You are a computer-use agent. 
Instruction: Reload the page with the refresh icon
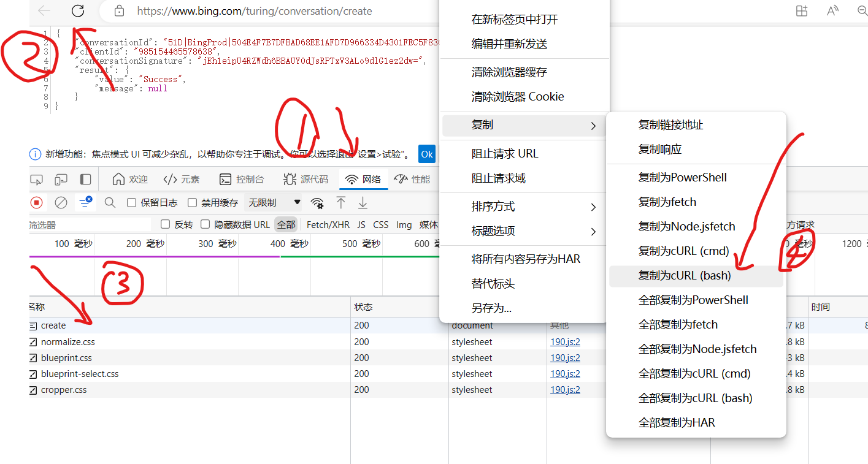tap(78, 10)
